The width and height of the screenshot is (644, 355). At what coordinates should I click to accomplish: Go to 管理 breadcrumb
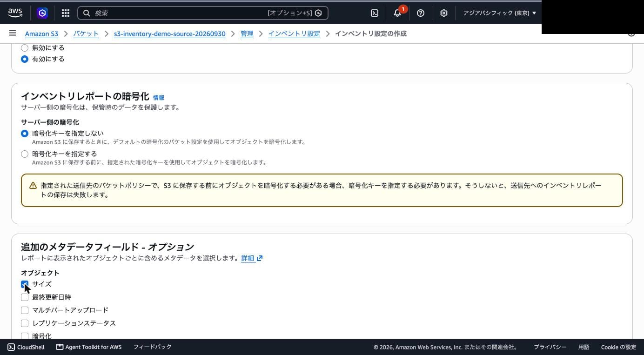point(247,33)
